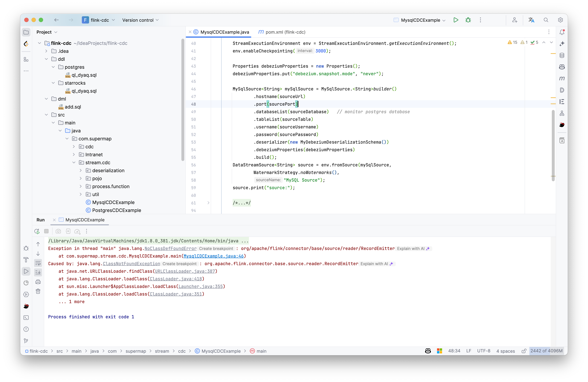Open the AI Assistant sparkle panel
This screenshot has width=588, height=382.
(x=562, y=44)
